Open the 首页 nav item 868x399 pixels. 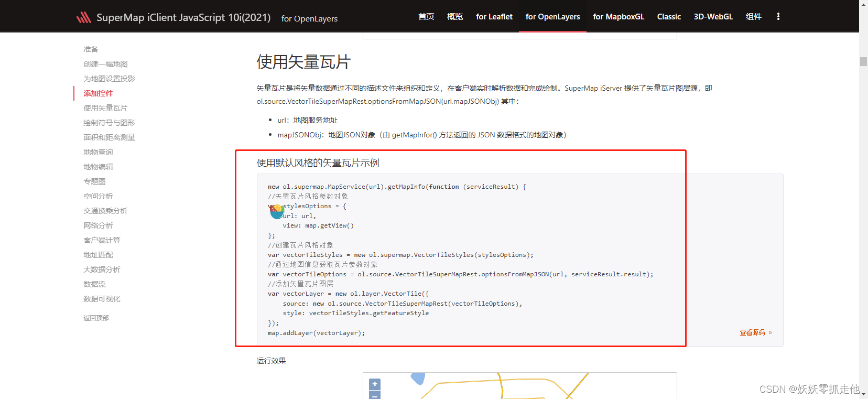pyautogui.click(x=426, y=17)
